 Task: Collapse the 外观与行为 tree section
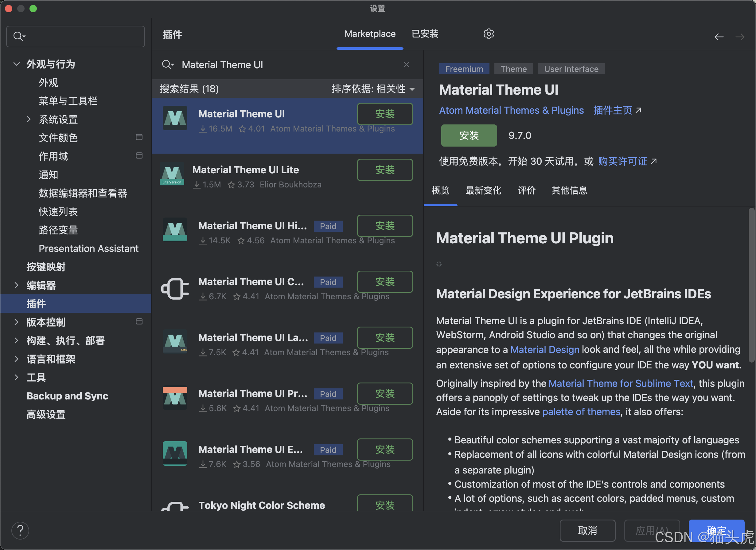[16, 64]
